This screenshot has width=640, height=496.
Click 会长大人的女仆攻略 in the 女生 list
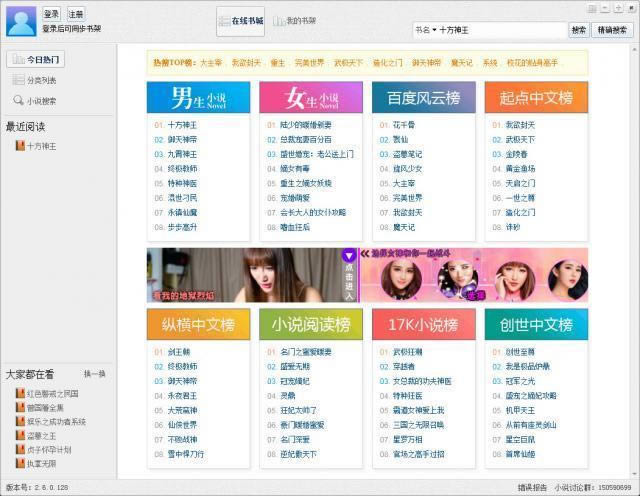coord(313,212)
